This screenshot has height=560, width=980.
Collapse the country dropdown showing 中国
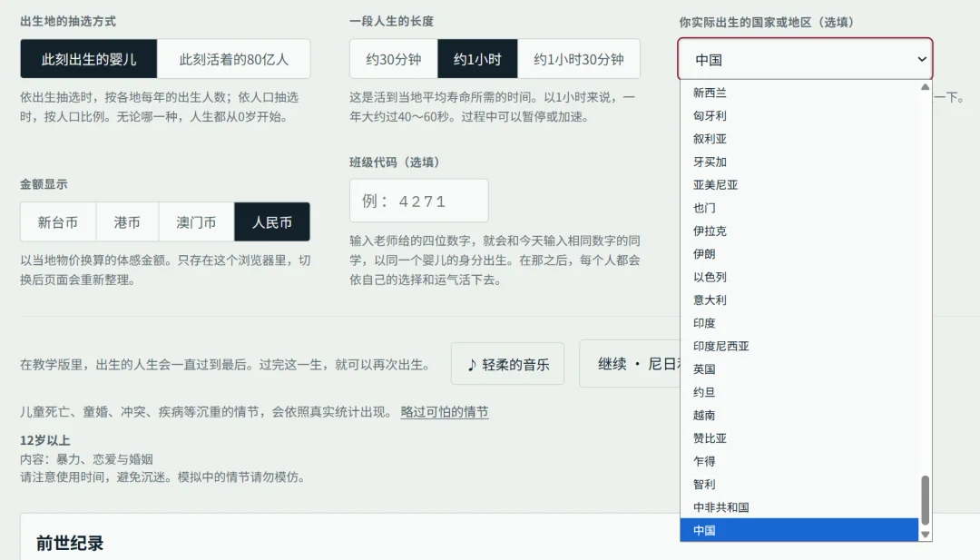point(805,59)
